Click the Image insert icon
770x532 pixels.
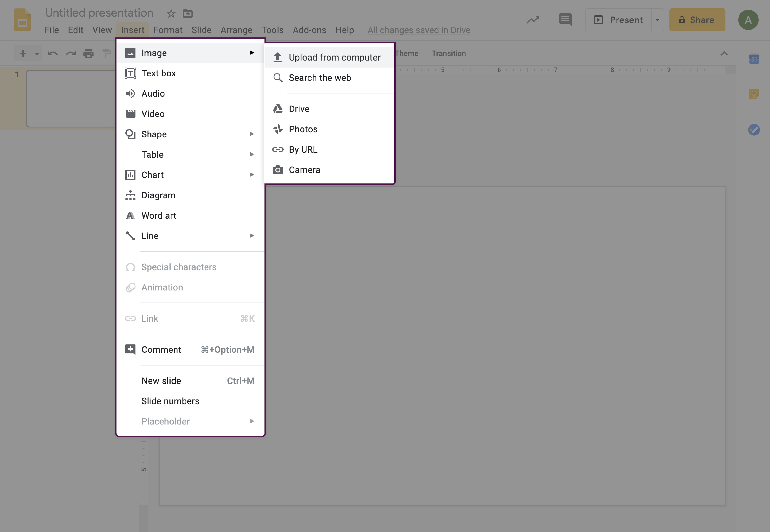(x=129, y=53)
